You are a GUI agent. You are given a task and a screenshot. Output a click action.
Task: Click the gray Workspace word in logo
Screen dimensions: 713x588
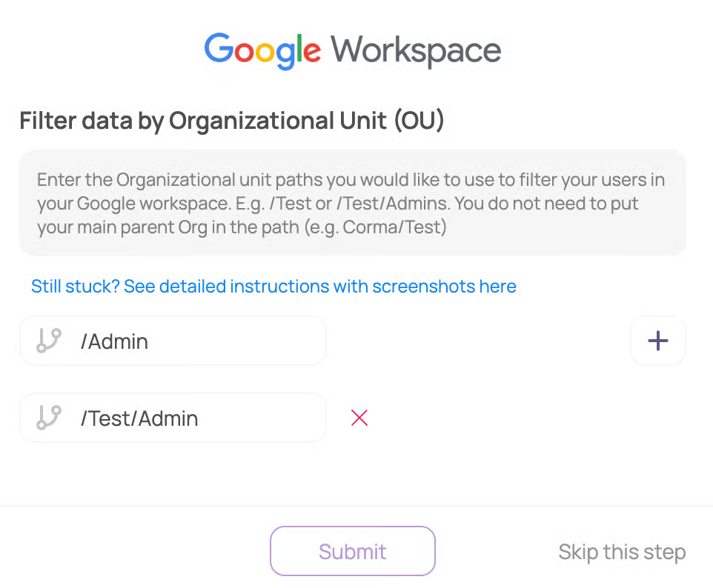416,50
